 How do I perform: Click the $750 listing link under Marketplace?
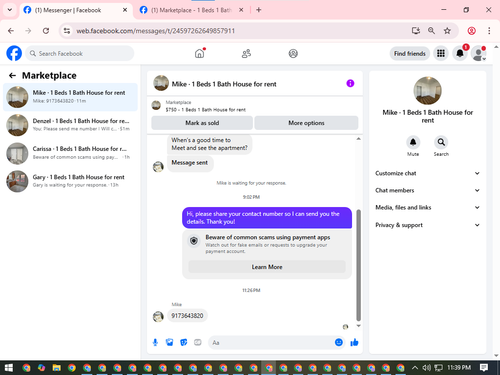coord(205,110)
